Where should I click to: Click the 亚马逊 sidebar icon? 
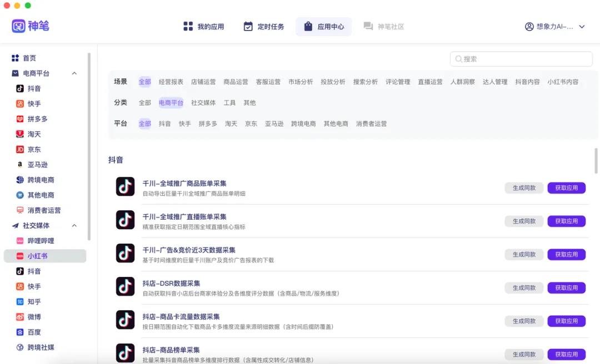pos(20,164)
